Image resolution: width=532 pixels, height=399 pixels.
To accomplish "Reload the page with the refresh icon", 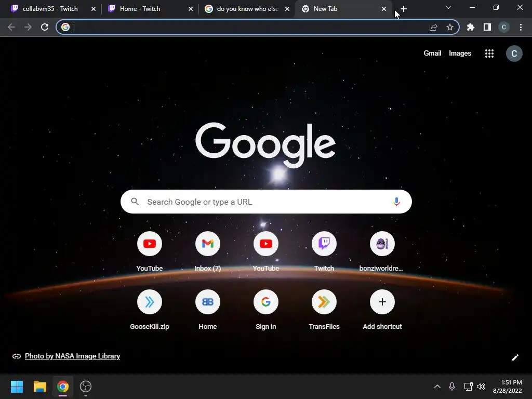I will point(45,27).
